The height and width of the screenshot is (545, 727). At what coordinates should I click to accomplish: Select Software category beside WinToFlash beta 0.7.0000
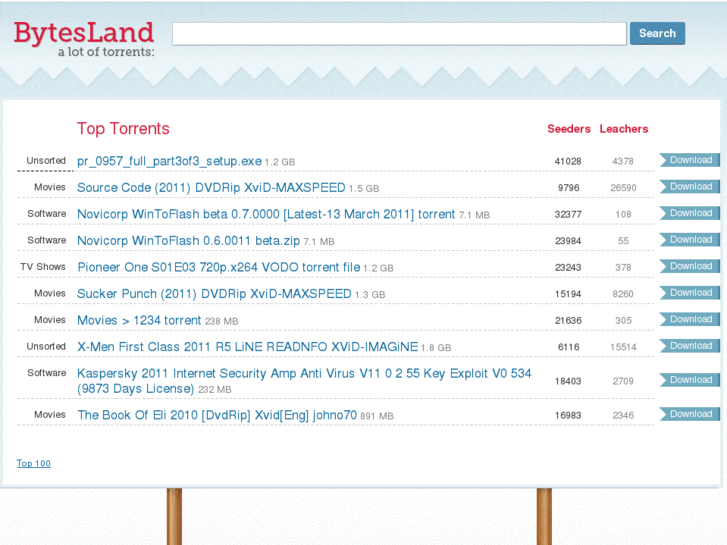coord(47,213)
